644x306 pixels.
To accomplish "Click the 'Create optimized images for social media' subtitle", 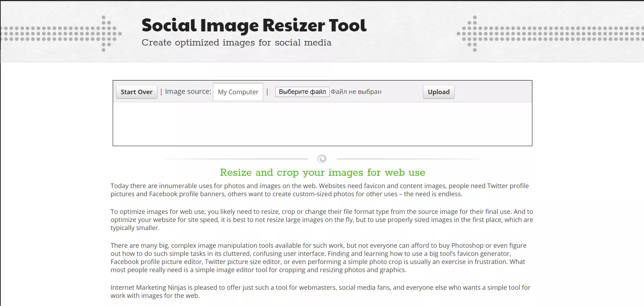I will (x=236, y=43).
